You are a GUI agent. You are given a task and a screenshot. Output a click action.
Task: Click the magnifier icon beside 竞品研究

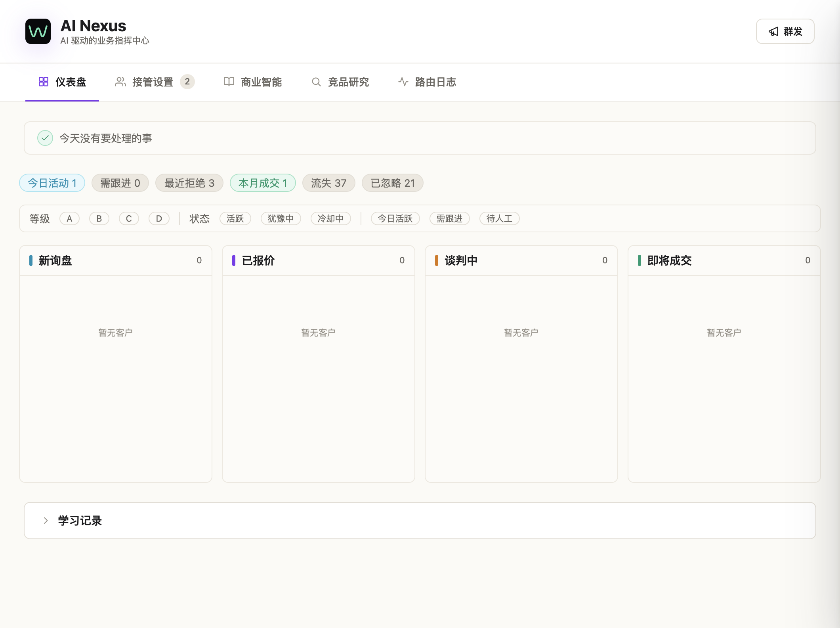coord(316,82)
